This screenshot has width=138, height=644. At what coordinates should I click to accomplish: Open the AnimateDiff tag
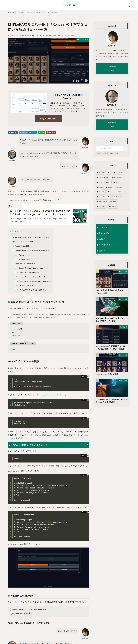coord(117,177)
